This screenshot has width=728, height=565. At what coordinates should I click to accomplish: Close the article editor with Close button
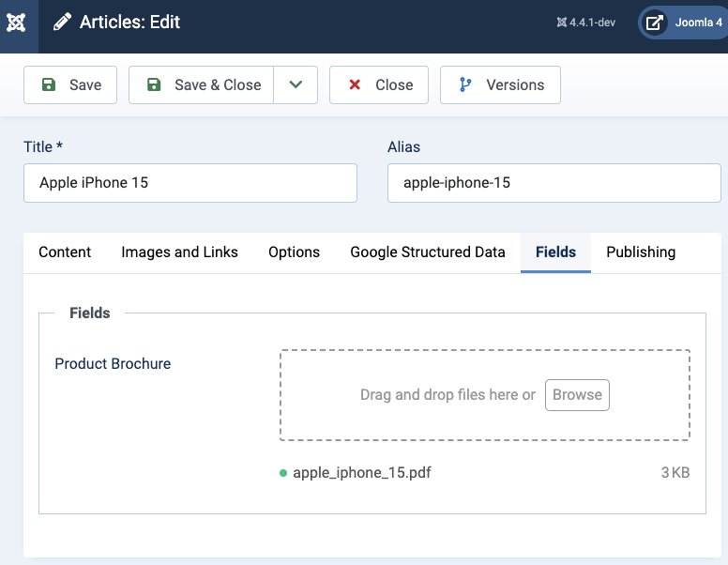[x=379, y=85]
